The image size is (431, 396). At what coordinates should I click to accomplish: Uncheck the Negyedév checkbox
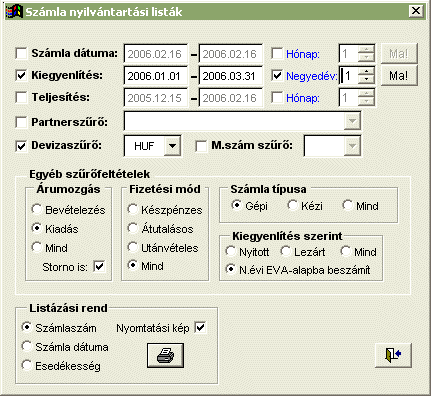[x=277, y=75]
